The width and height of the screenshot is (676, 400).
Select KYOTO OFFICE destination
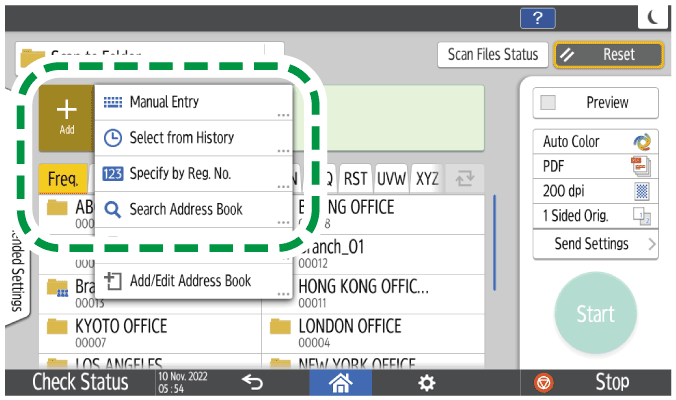[x=148, y=333]
